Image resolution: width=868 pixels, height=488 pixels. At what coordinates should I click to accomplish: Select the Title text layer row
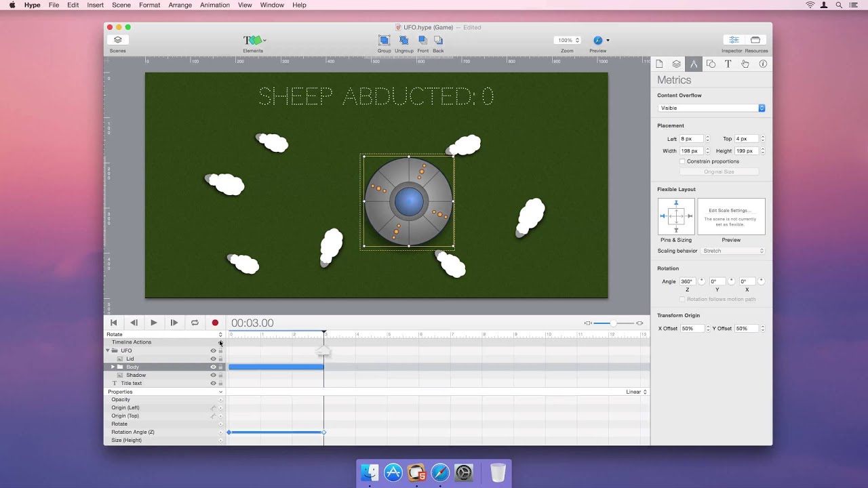tap(165, 383)
